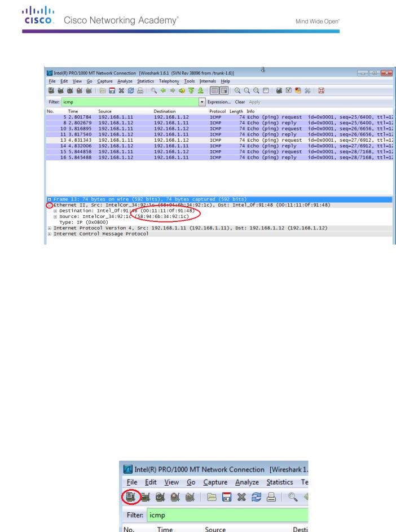Sort packets by the Protocol column header
Viewport: 396px width, 532px height.
click(x=218, y=111)
